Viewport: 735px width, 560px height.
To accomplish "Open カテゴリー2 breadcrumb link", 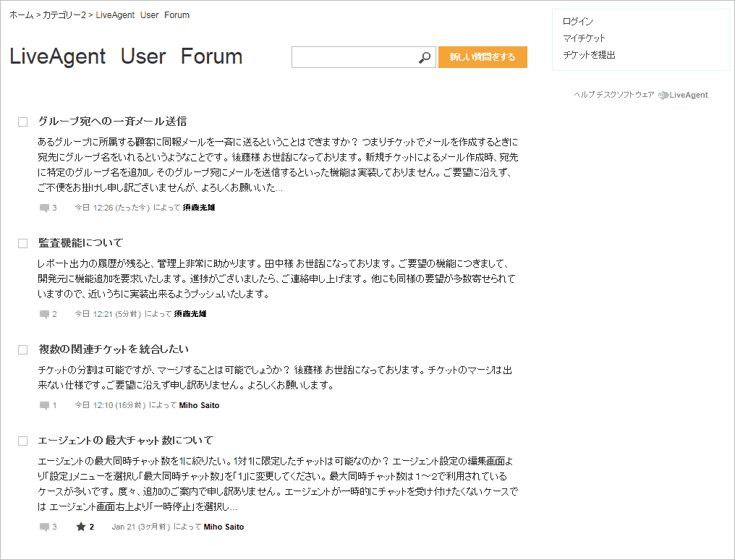I will (64, 15).
